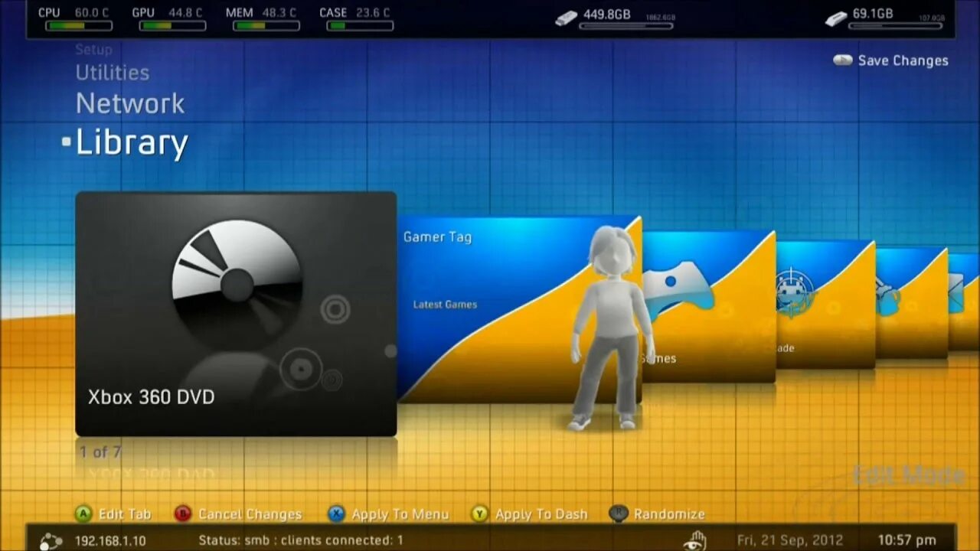Click the Latest Games text
Image resolution: width=980 pixels, height=551 pixels.
445,305
